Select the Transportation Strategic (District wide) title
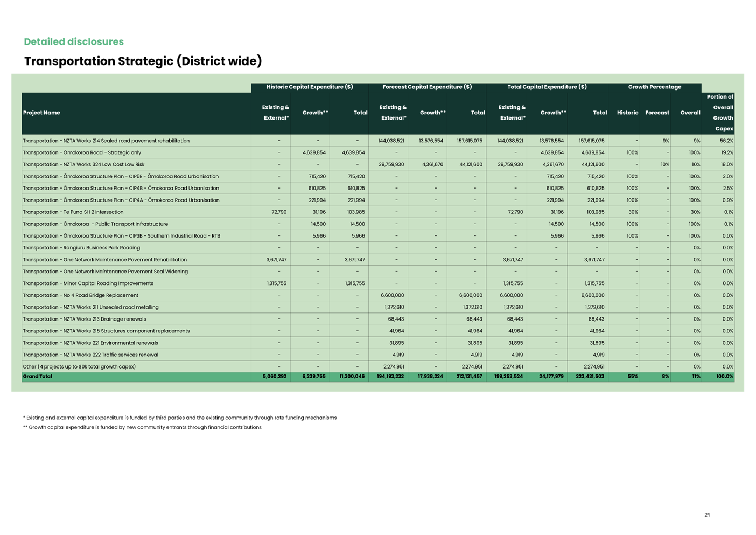This screenshot has width=756, height=535. point(142,61)
